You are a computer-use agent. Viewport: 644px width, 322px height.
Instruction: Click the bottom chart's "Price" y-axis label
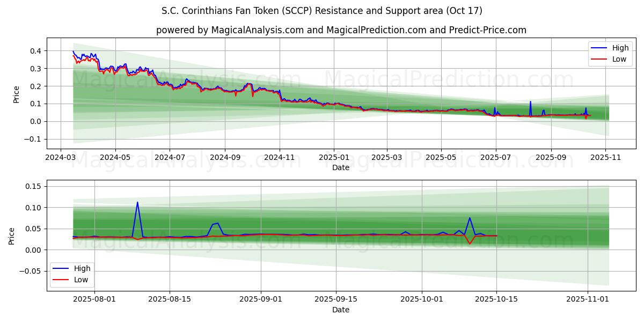tap(12, 236)
